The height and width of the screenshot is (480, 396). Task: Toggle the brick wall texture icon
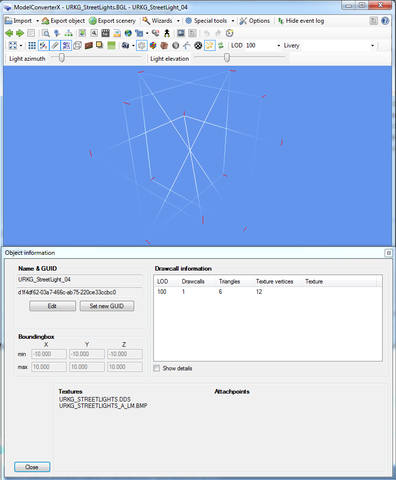89,45
